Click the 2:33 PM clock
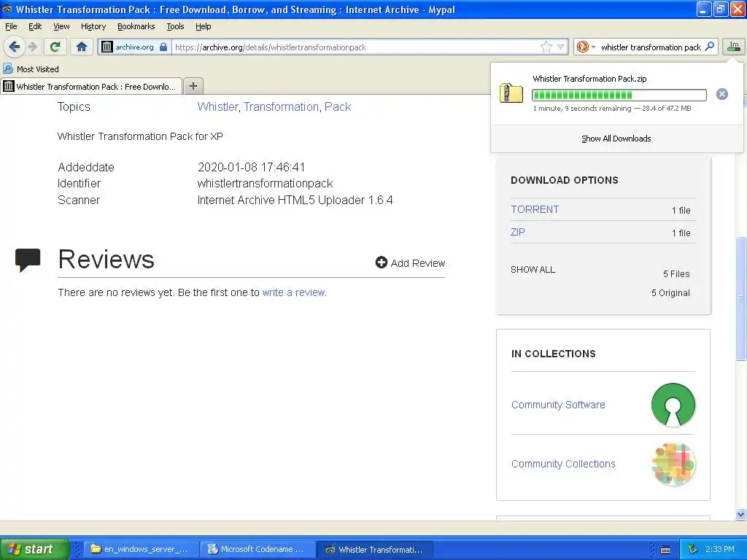 [x=720, y=549]
